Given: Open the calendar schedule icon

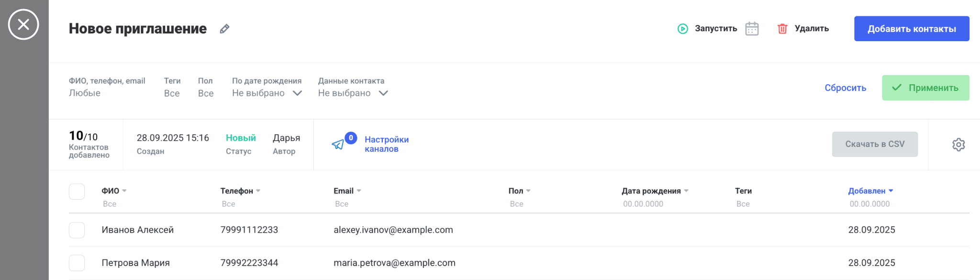Looking at the screenshot, I should coord(752,29).
